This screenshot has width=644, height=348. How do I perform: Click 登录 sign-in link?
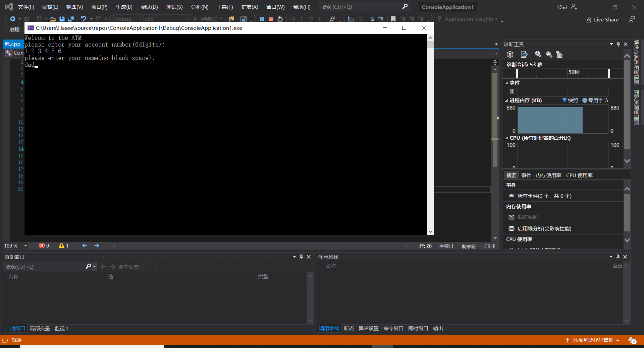coord(562,7)
